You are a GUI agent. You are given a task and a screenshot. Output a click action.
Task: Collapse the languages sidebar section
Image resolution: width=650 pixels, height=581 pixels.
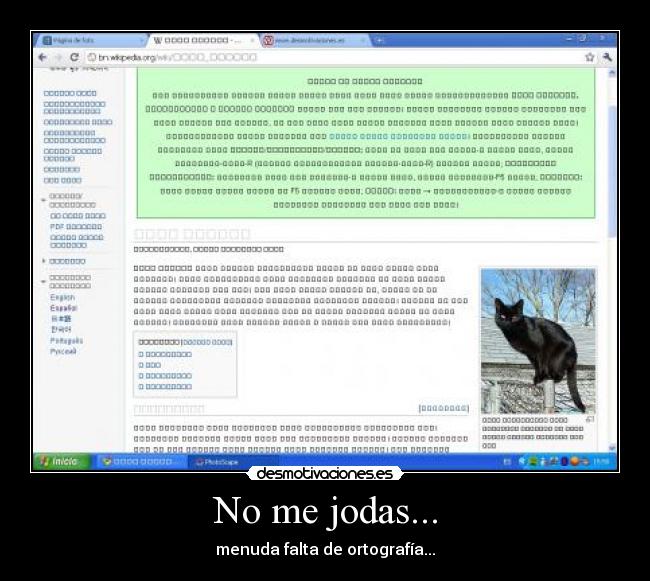click(44, 282)
